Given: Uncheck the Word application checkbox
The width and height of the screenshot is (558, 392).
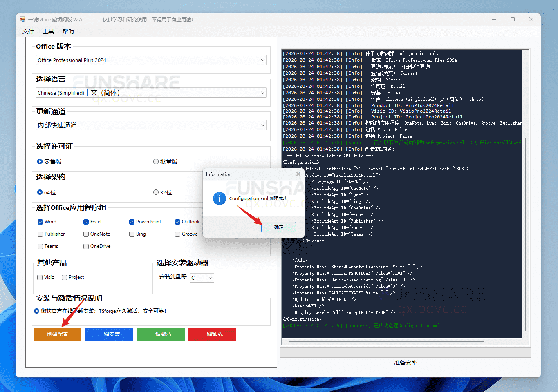Looking at the screenshot, I should pyautogui.click(x=40, y=222).
